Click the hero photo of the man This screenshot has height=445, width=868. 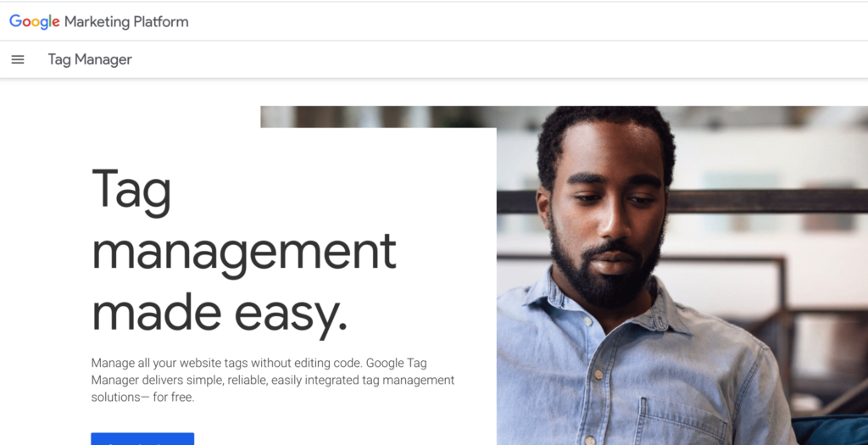coord(682,275)
